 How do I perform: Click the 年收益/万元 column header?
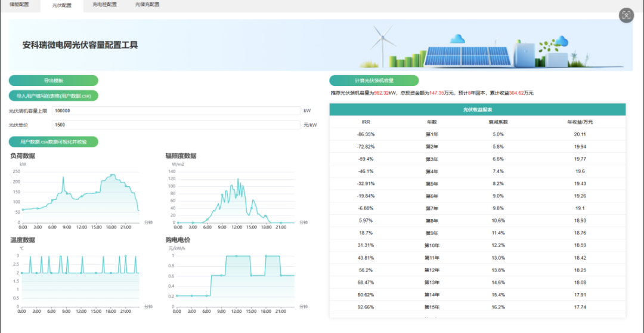point(580,122)
